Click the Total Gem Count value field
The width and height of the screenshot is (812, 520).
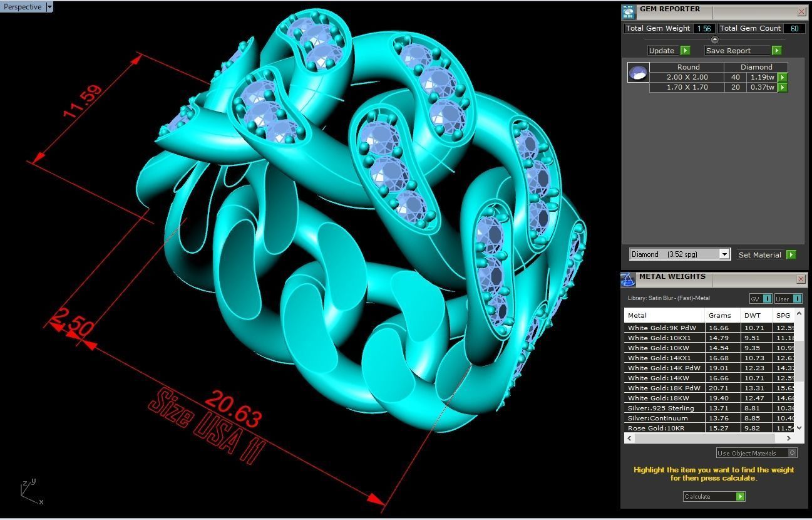[794, 28]
